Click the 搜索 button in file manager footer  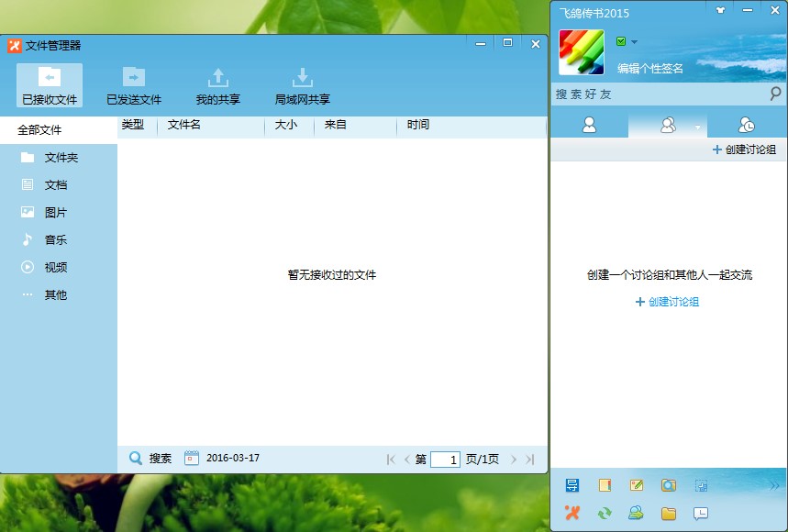150,459
